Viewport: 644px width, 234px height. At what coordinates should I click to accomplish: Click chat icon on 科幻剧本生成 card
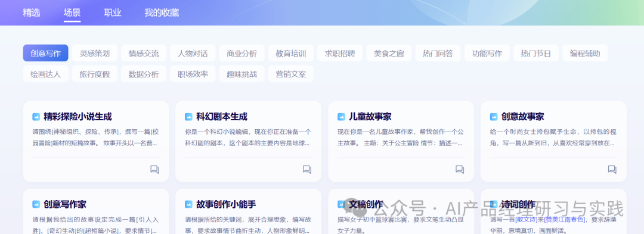(x=307, y=169)
